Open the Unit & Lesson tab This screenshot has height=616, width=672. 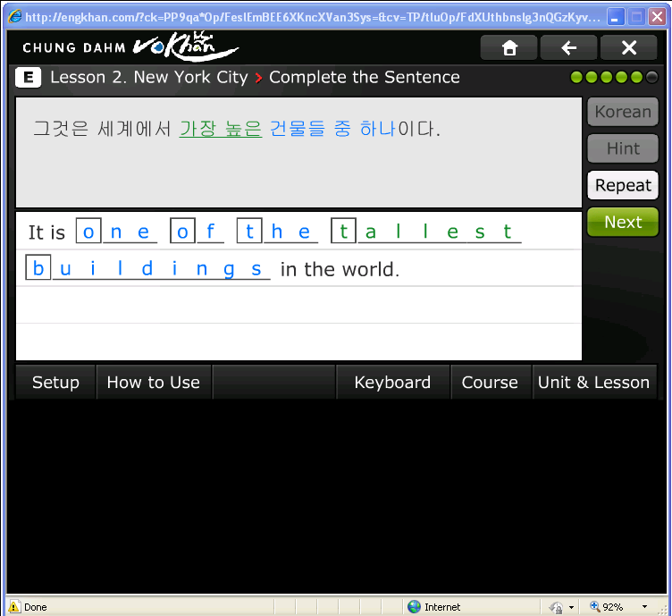594,383
